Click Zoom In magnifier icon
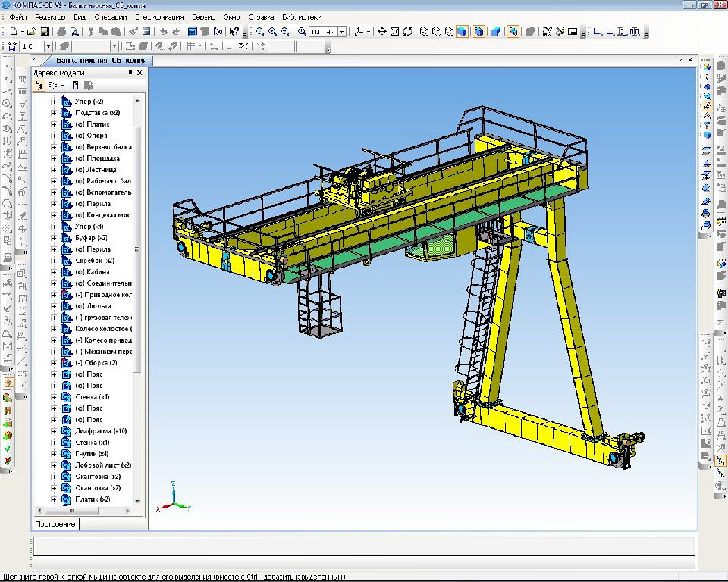The height and width of the screenshot is (582, 728). pos(272,32)
